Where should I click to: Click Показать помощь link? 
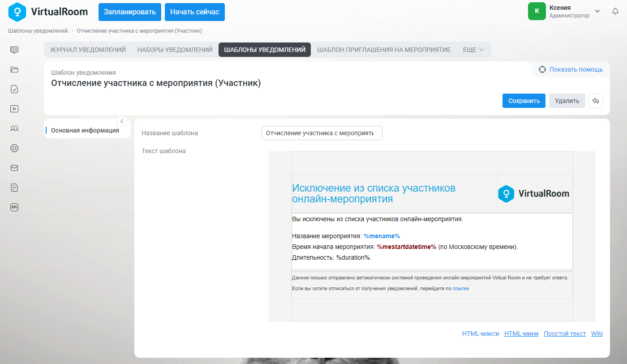[576, 69]
